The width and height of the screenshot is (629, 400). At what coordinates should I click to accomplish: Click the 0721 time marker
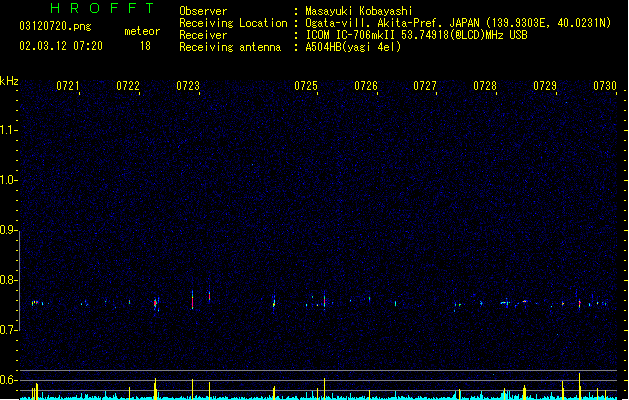tap(67, 85)
